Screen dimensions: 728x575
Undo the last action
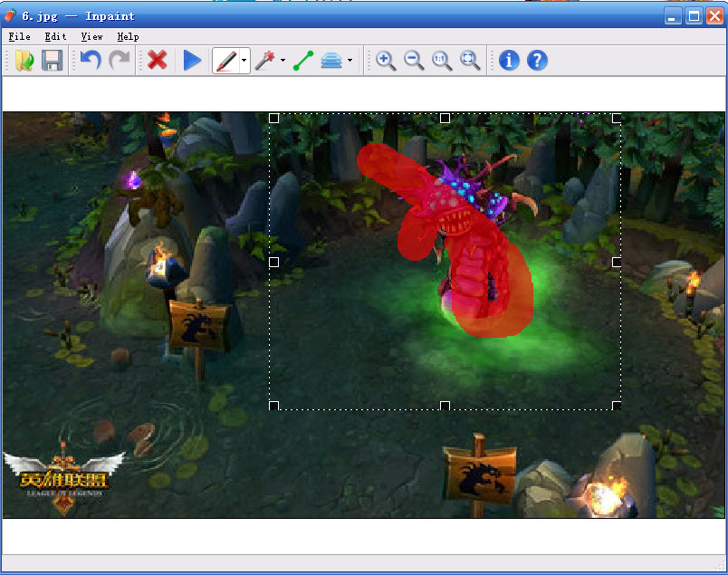click(91, 61)
